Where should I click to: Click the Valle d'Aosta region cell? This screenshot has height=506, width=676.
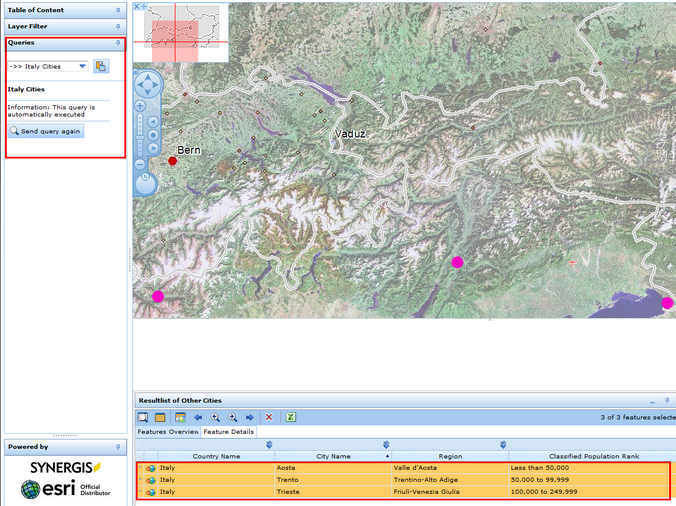tap(450, 468)
